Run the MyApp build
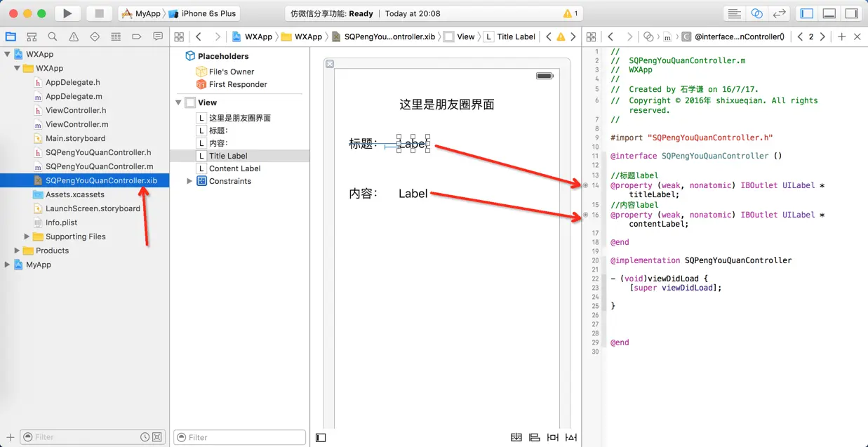 click(67, 13)
